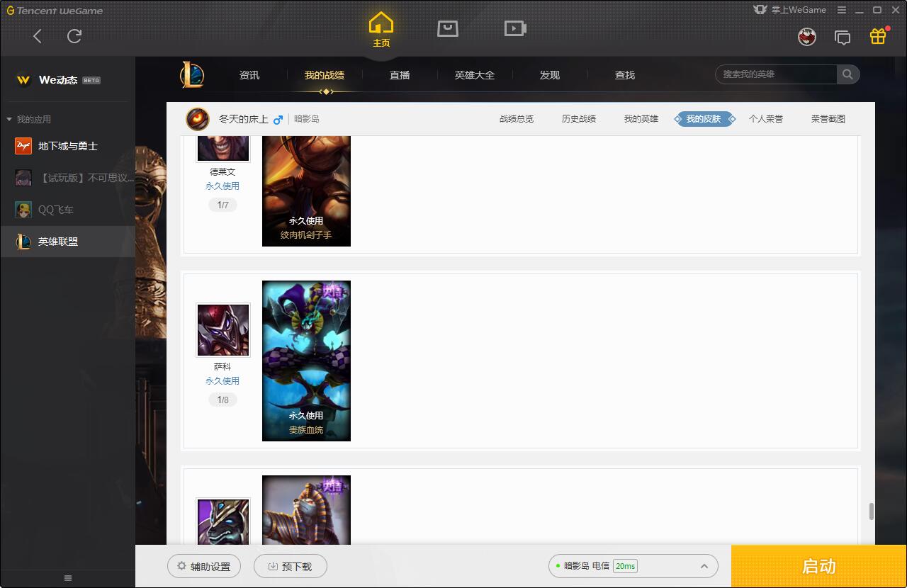Refresh the page with reload icon
Screen dimensions: 907x588
(x=74, y=36)
